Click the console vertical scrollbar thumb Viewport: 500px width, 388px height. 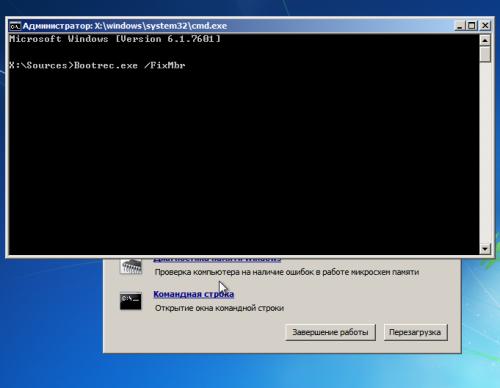point(485,54)
